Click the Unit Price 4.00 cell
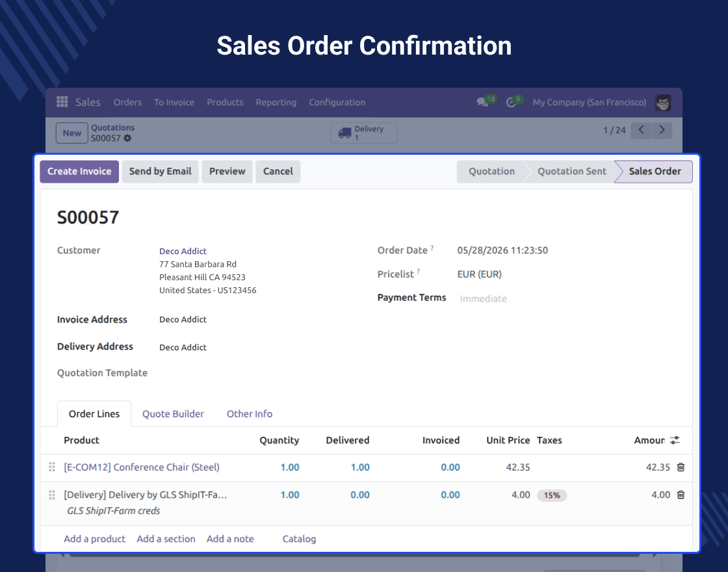This screenshot has width=728, height=572. (x=521, y=495)
